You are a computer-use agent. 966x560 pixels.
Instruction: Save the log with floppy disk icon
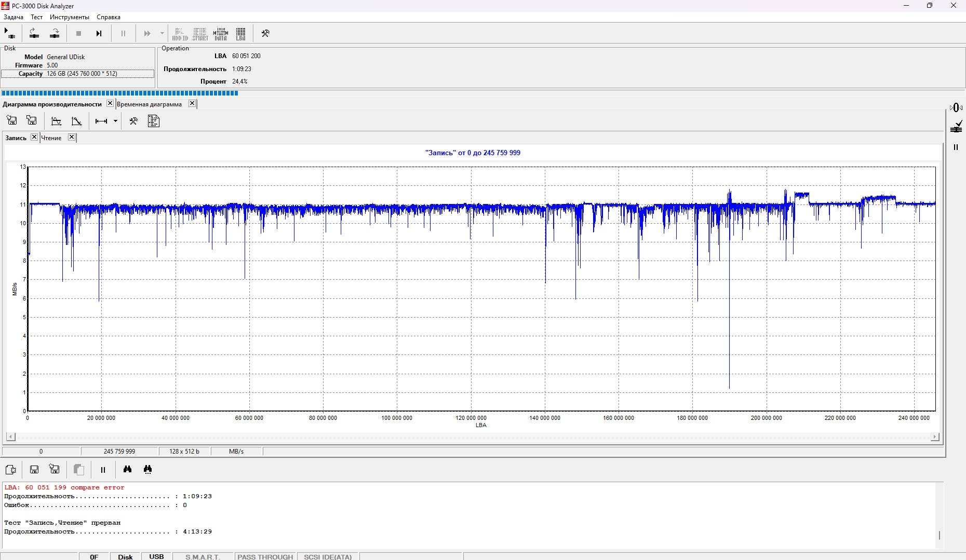pyautogui.click(x=34, y=470)
